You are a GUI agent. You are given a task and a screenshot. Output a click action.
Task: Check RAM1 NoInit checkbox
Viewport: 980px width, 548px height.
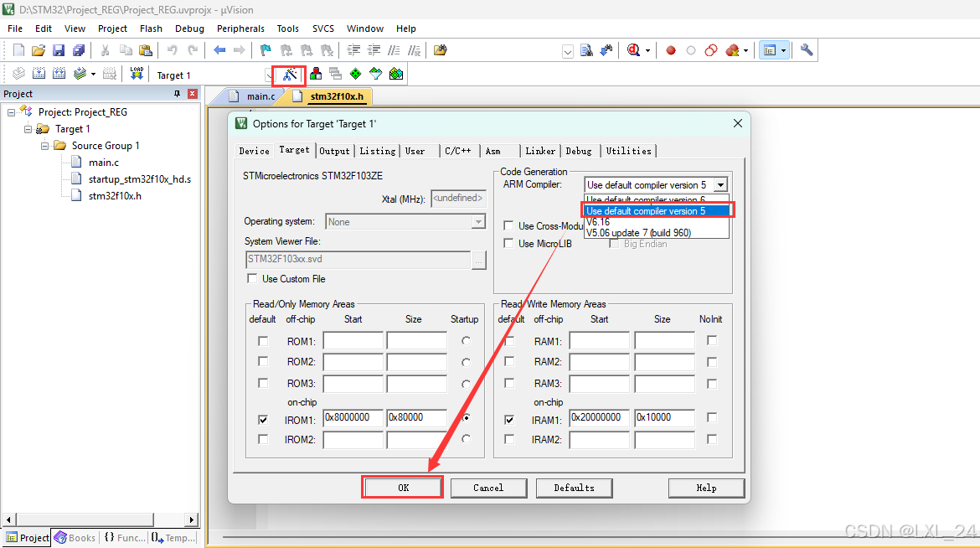tap(712, 340)
